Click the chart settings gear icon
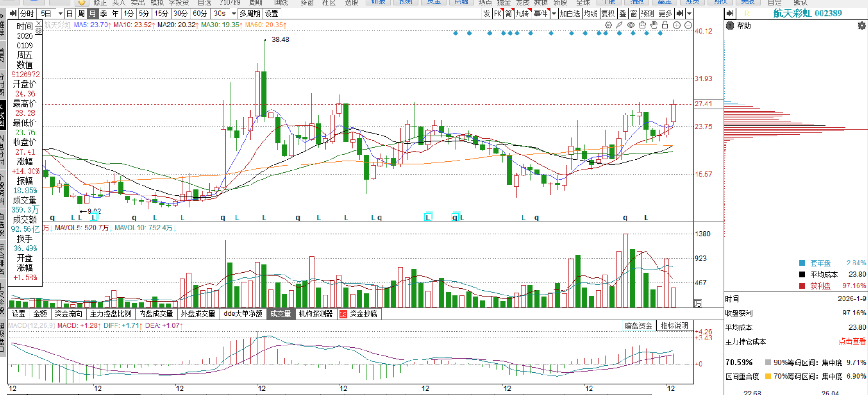Image resolution: width=868 pixels, height=395 pixels. pyautogui.click(x=608, y=25)
